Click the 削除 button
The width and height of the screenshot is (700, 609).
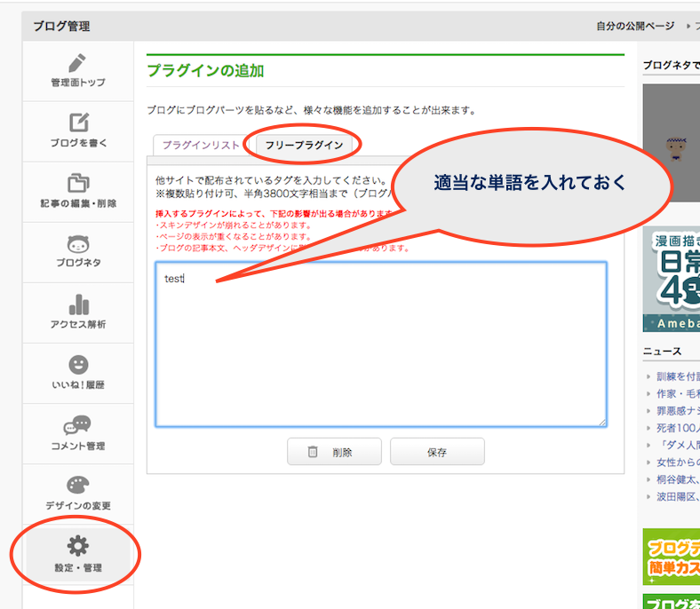pos(334,452)
